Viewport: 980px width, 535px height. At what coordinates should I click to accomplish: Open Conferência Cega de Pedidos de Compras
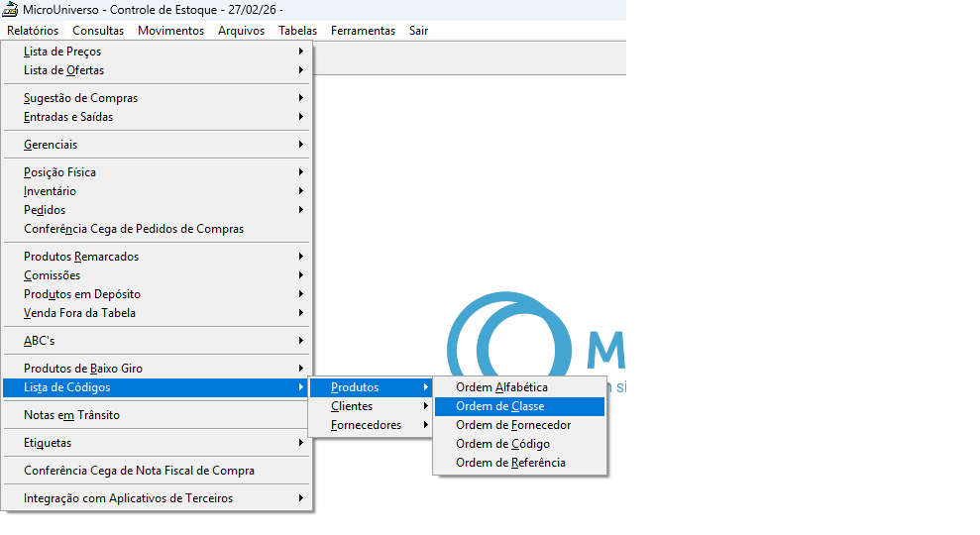tap(134, 229)
